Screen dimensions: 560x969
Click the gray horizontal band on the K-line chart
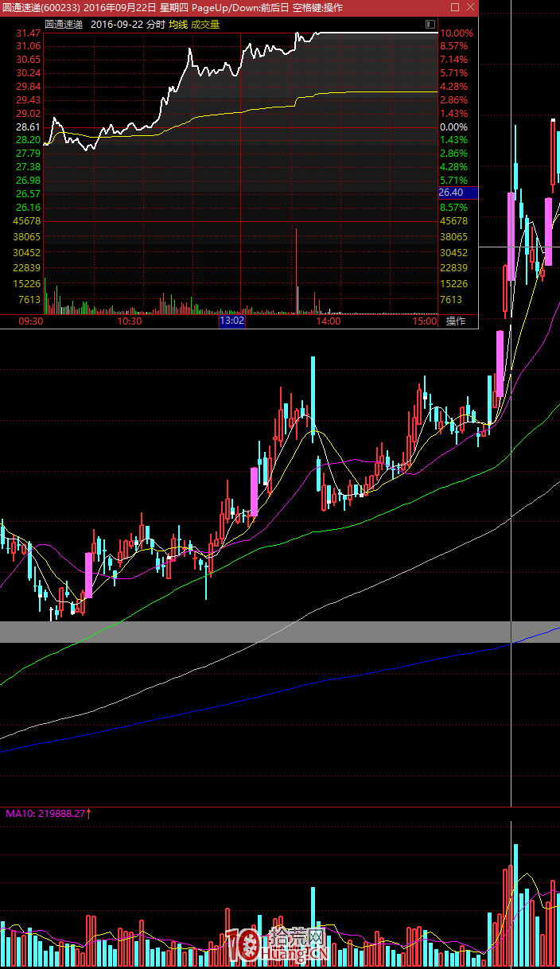pyautogui.click(x=278, y=632)
